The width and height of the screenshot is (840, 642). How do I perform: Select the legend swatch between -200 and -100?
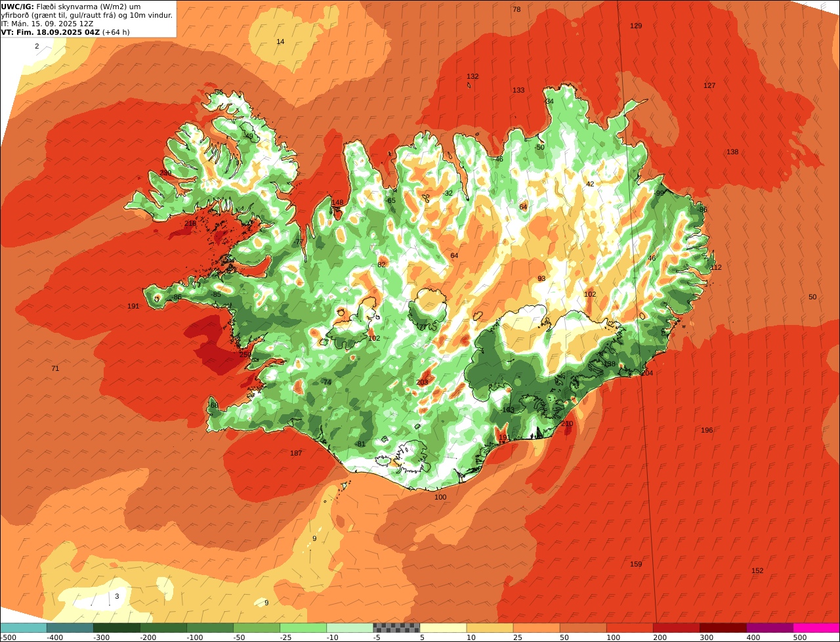tap(163, 628)
